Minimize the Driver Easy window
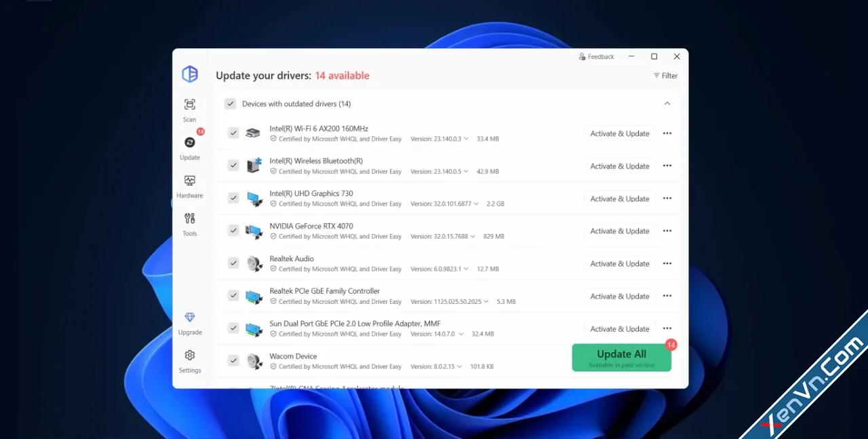The height and width of the screenshot is (439, 868). click(x=631, y=57)
